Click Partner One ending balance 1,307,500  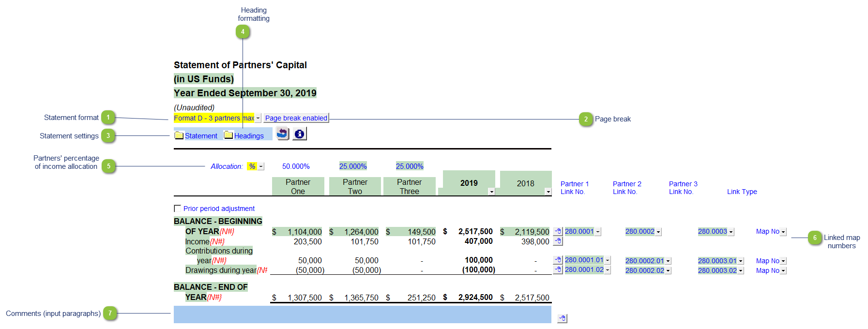pyautogui.click(x=305, y=298)
